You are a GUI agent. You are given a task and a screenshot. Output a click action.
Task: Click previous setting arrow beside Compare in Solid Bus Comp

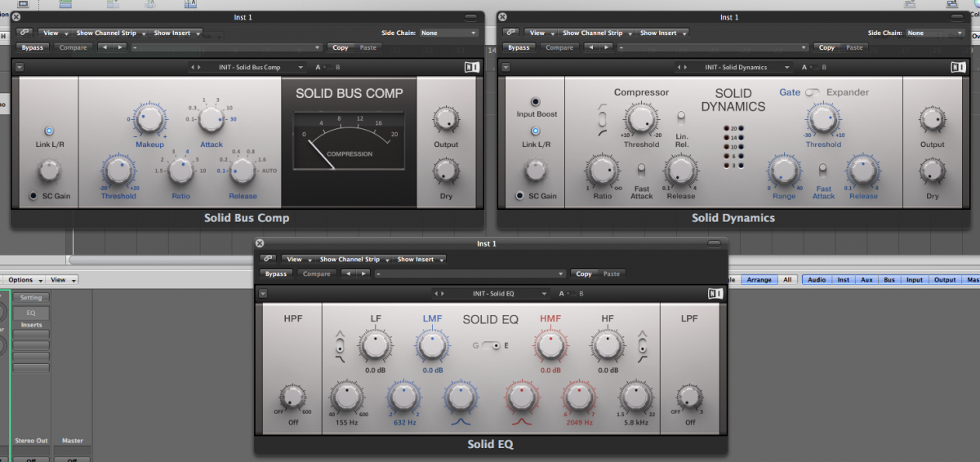tap(105, 47)
